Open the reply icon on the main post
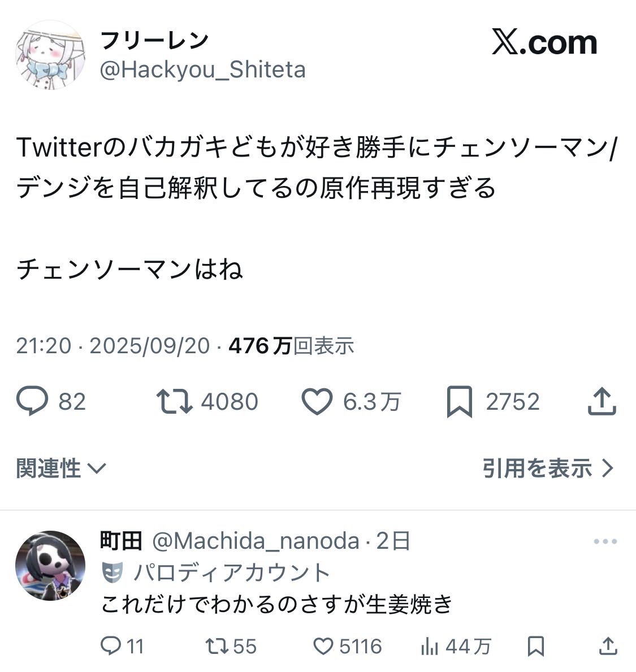This screenshot has height=672, width=636. coord(32,401)
